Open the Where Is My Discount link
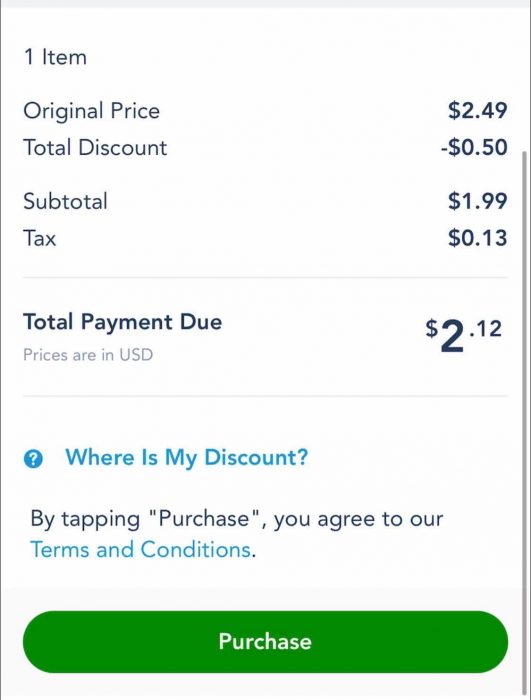 click(x=187, y=458)
